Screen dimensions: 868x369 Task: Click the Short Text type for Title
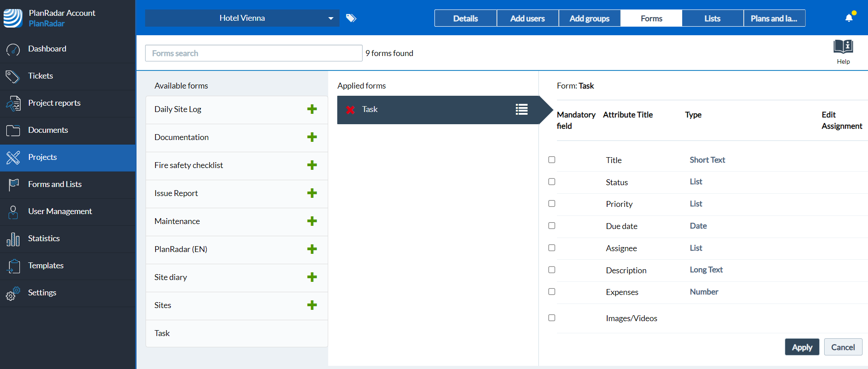[x=707, y=160]
